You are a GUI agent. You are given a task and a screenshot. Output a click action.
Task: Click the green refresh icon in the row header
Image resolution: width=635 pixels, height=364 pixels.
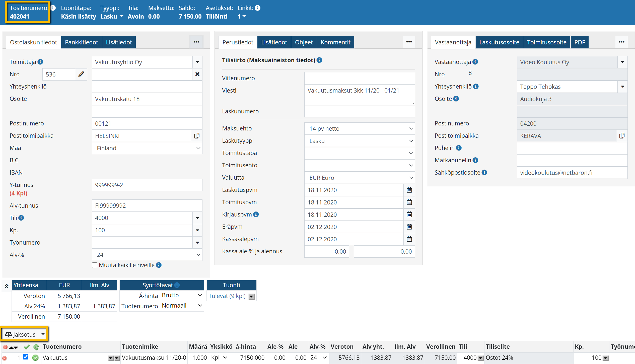[x=36, y=347]
